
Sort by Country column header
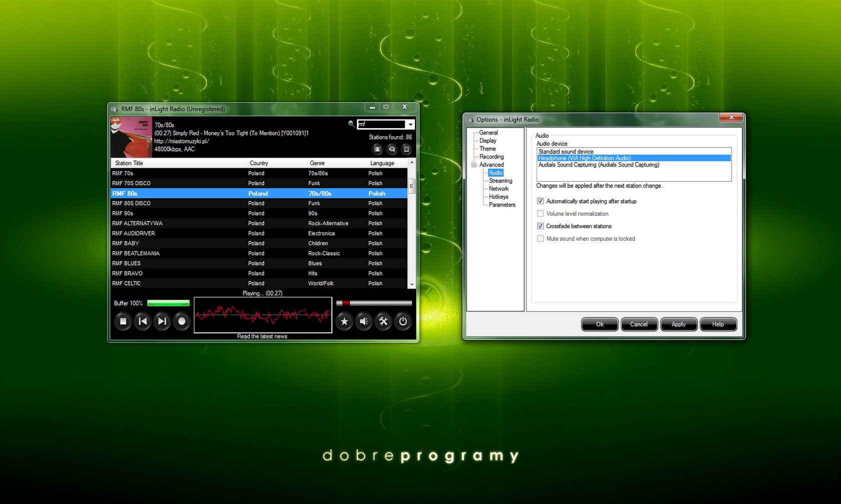click(x=277, y=163)
